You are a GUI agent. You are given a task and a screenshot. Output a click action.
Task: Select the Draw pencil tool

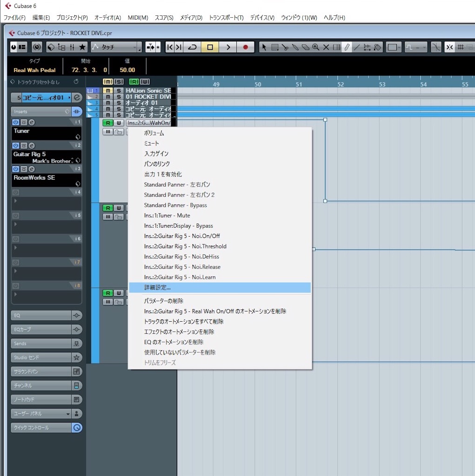(x=347, y=47)
